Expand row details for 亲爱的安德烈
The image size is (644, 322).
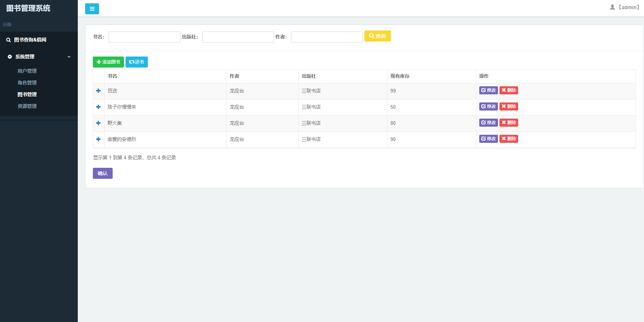98,139
